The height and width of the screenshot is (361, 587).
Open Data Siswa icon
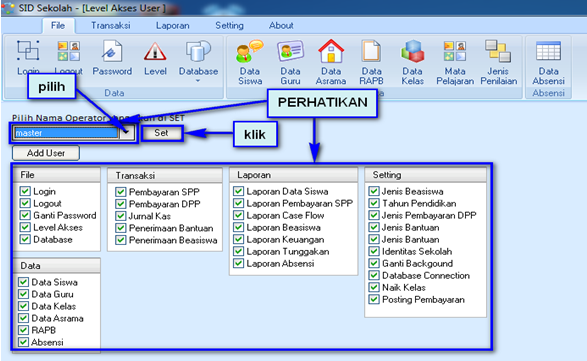(x=250, y=51)
